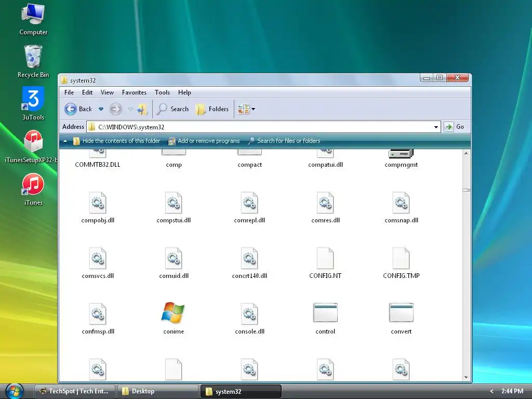Select the concrt140.dll file icon
Screen dimensions: 532x399
[x=249, y=258]
